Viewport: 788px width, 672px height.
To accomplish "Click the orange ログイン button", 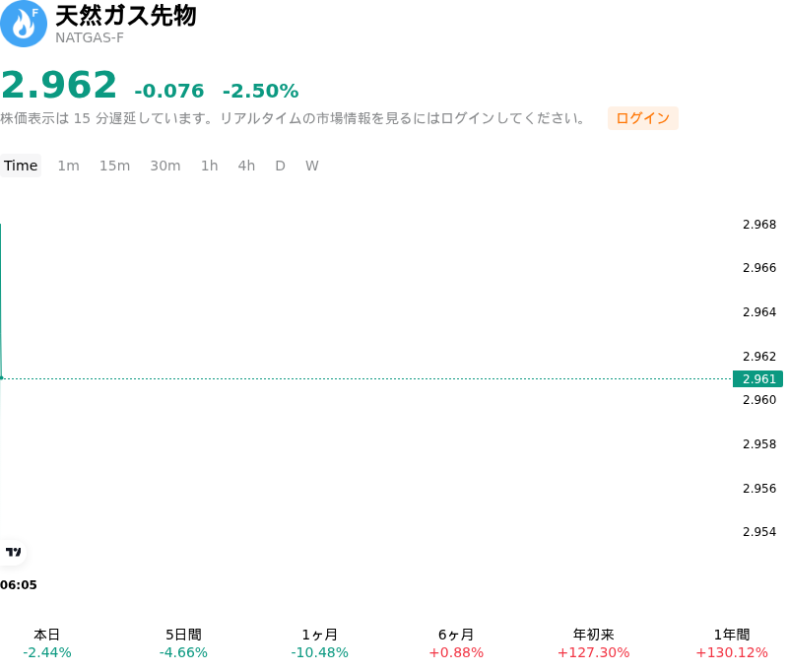I will point(643,118).
